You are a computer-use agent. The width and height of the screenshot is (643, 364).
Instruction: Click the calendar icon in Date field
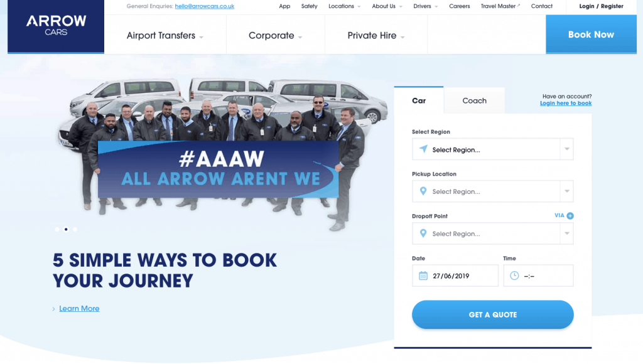click(x=423, y=276)
